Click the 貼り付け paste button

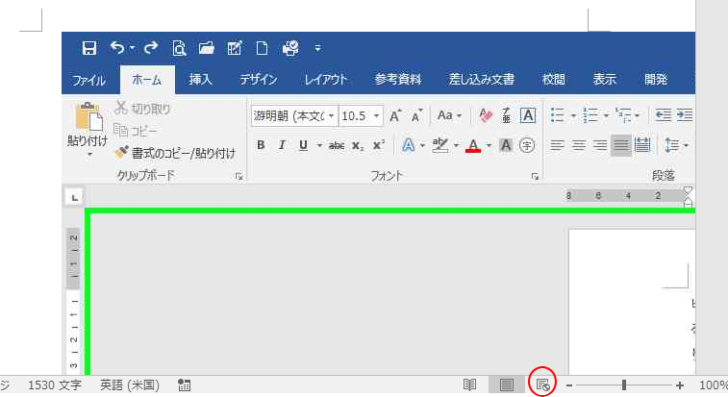tap(88, 123)
